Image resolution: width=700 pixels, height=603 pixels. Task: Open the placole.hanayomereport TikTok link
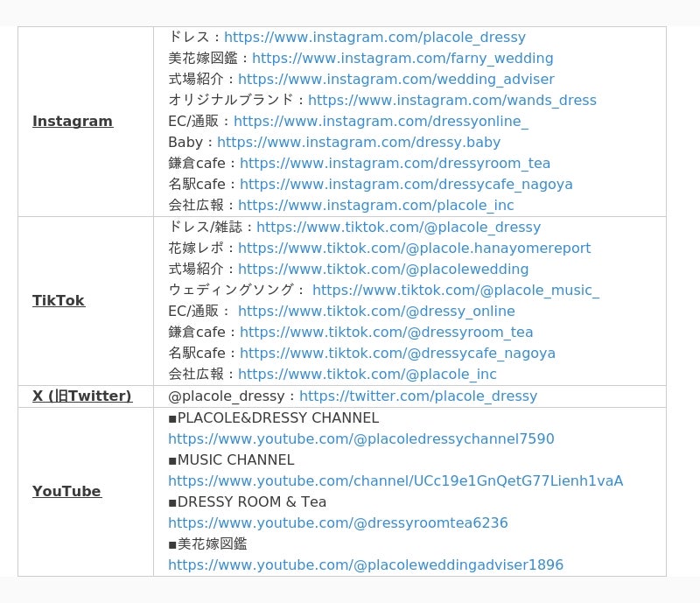pos(414,249)
